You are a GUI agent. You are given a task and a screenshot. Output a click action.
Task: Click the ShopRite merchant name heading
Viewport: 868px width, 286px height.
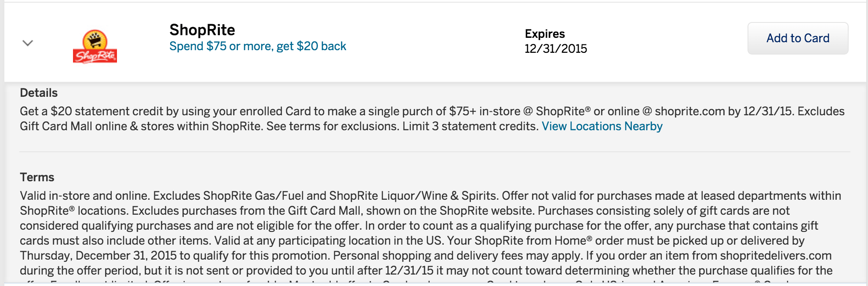(x=202, y=30)
